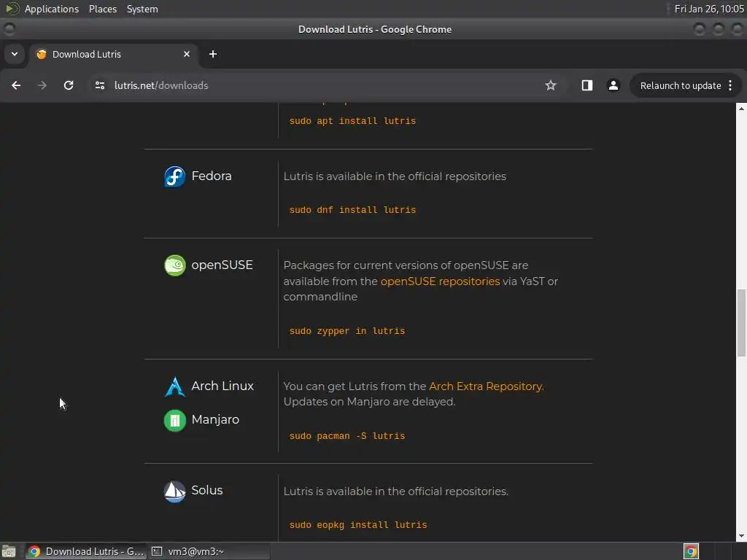Click Relaunch to update button
Viewport: 747px width, 560px height.
[681, 86]
